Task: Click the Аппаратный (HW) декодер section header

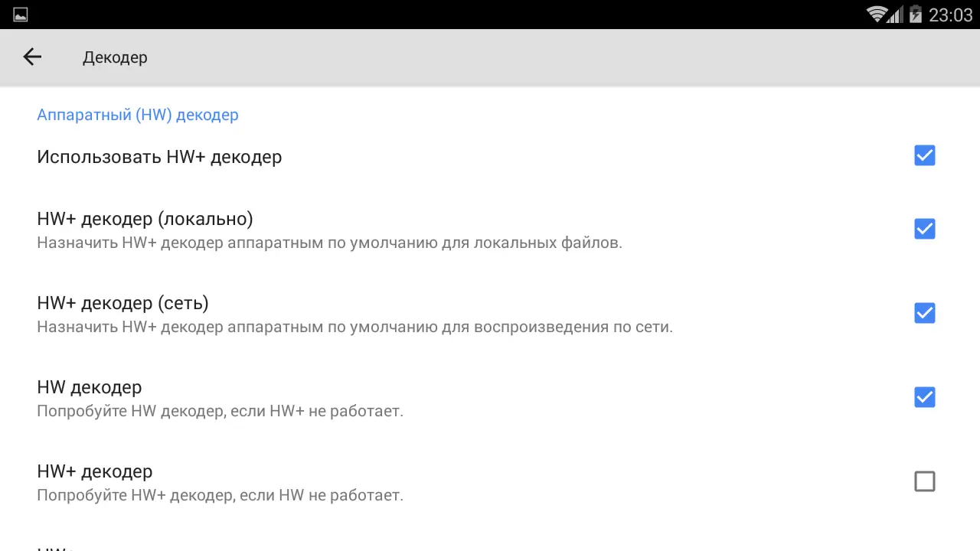Action: point(138,115)
